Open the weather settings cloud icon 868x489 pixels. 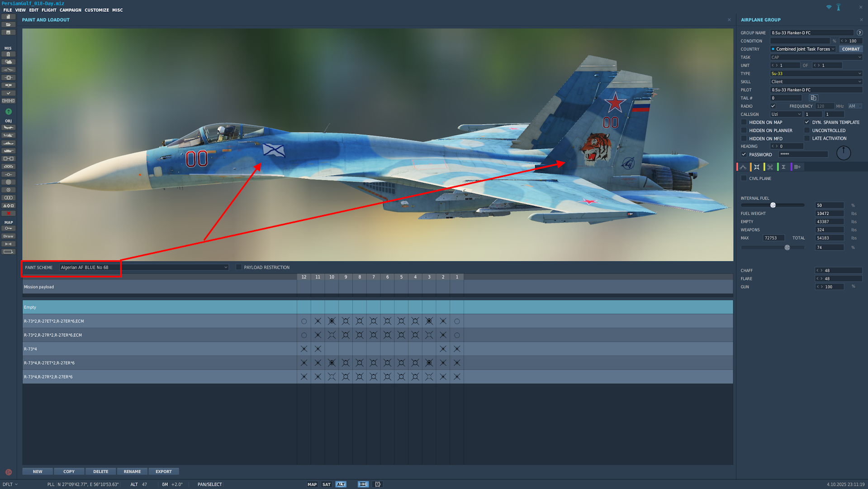click(x=8, y=62)
